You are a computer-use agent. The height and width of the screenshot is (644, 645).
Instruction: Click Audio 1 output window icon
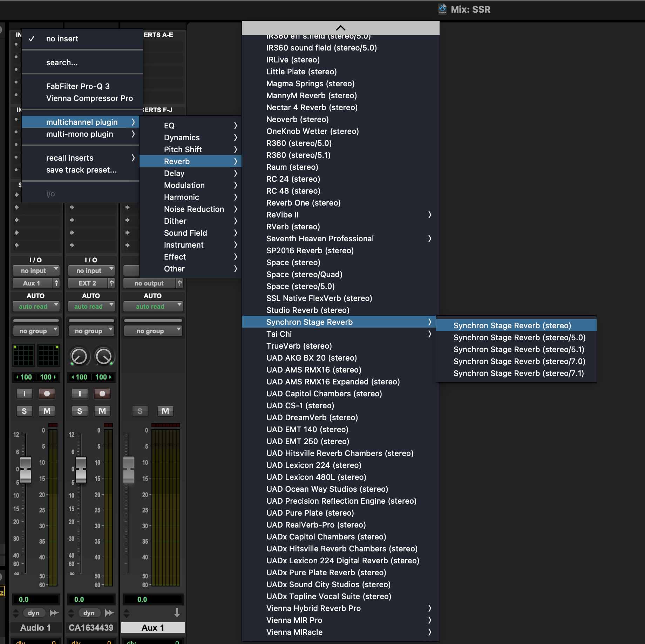[x=54, y=613]
